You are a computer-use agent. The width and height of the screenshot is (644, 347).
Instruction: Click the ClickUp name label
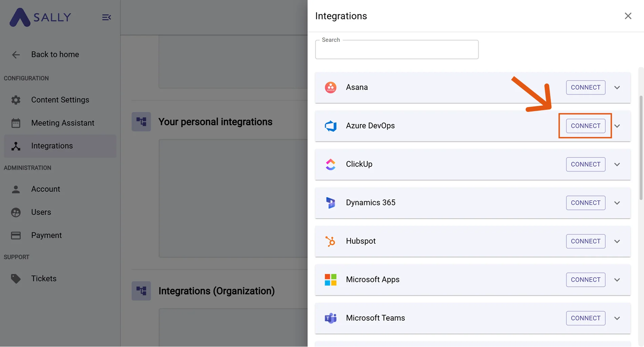click(x=359, y=164)
